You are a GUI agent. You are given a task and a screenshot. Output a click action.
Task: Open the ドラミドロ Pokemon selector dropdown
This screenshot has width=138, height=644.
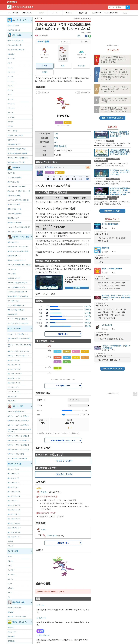pyautogui.click(x=65, y=42)
